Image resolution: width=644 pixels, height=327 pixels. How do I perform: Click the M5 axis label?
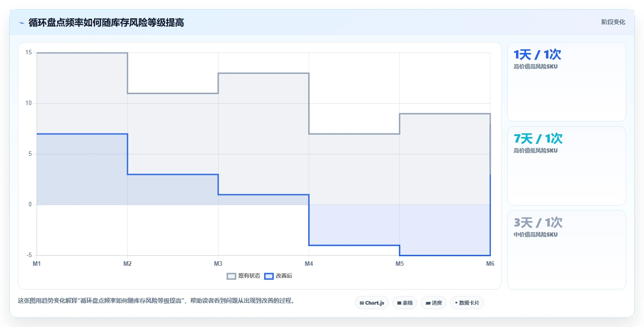(x=399, y=264)
